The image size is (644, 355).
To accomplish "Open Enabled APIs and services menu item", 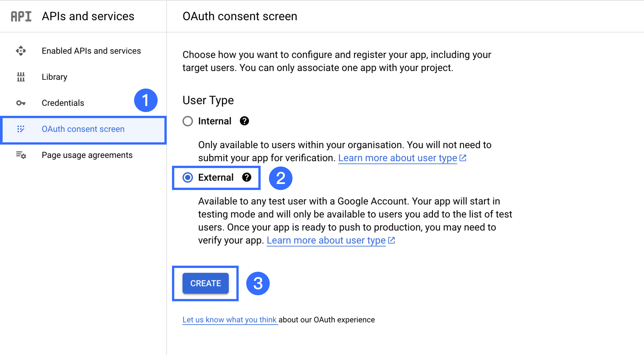I will click(x=91, y=51).
